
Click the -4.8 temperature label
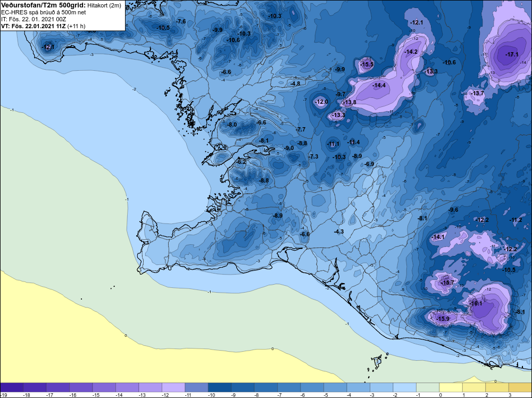pos(295,84)
